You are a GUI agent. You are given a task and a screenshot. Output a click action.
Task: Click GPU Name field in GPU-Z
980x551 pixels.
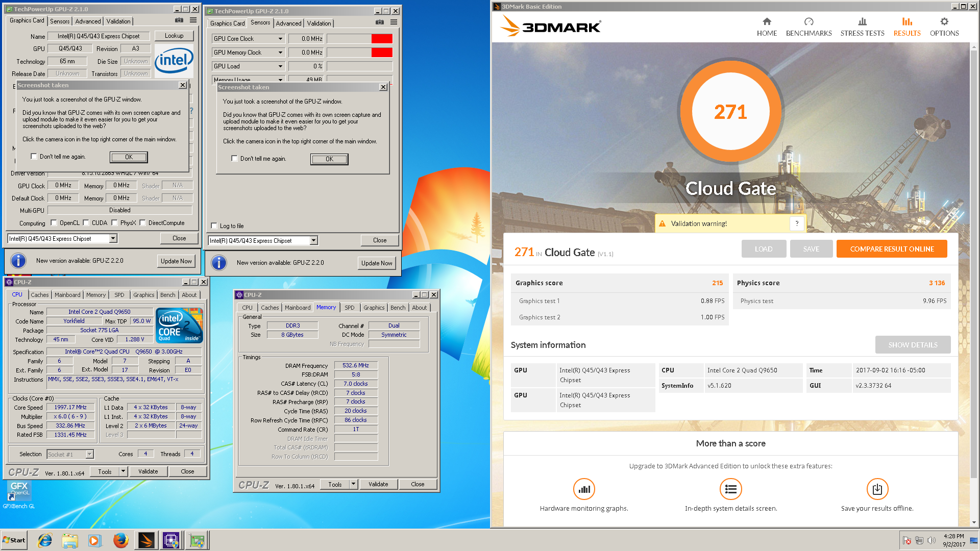[99, 36]
